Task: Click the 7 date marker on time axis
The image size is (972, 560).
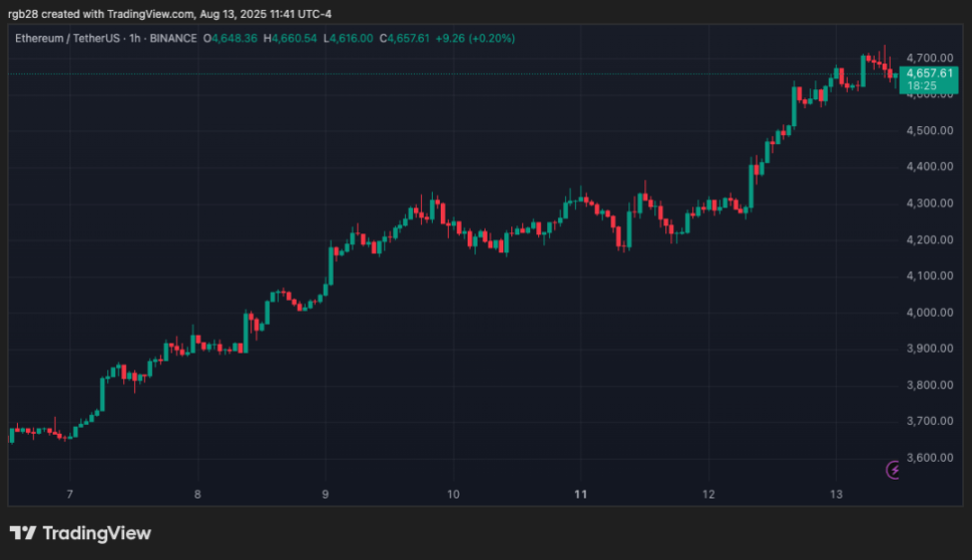Action: pyautogui.click(x=69, y=493)
